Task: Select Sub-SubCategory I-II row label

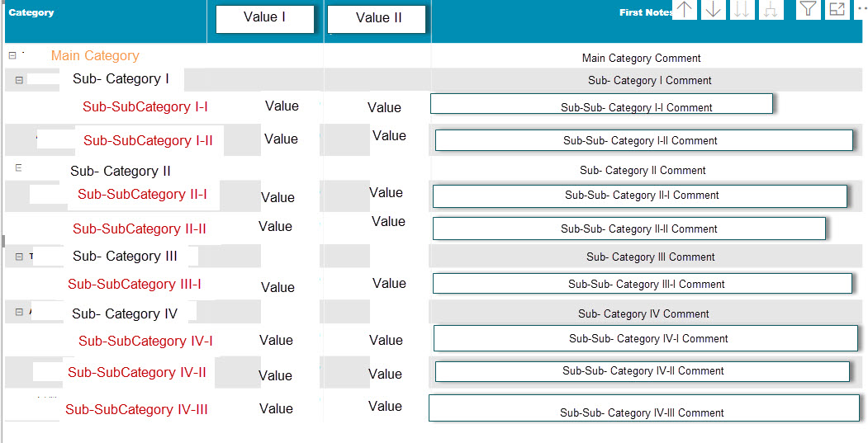Action: (148, 140)
